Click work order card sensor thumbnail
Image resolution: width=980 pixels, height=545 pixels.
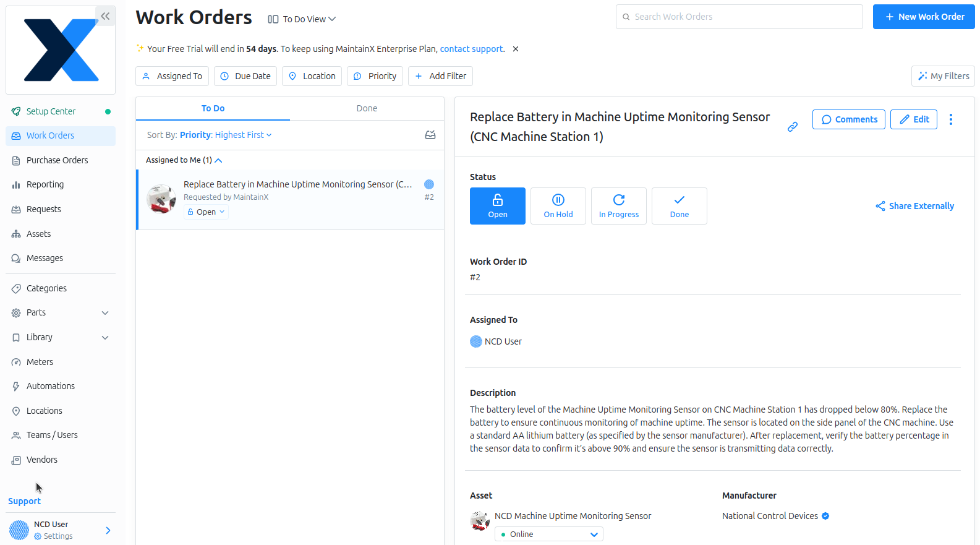point(161,199)
